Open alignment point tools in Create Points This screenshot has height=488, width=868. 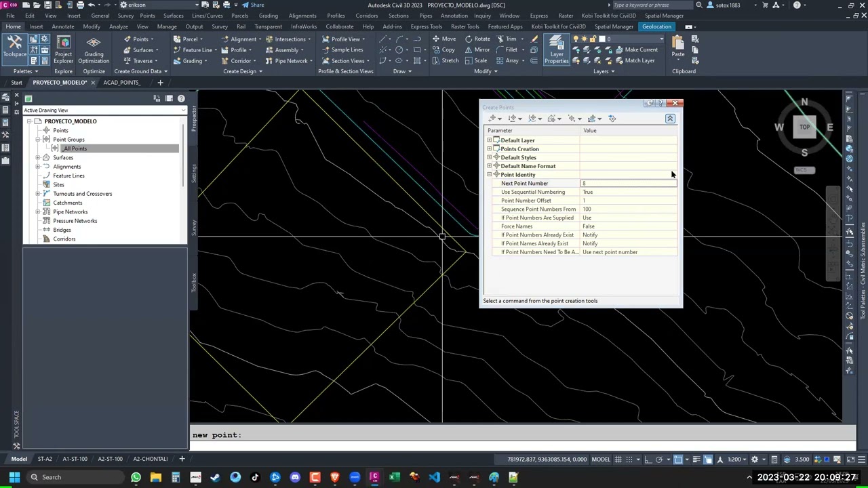(534, 119)
